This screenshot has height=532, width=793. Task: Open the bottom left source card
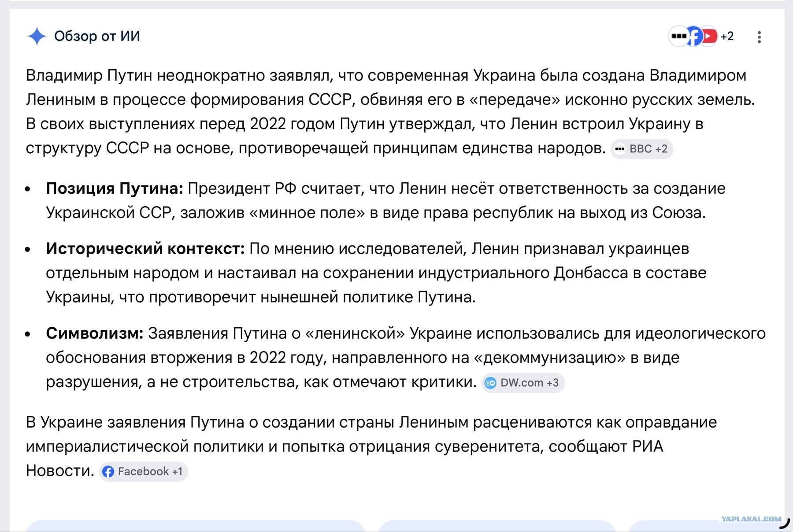pos(196,526)
